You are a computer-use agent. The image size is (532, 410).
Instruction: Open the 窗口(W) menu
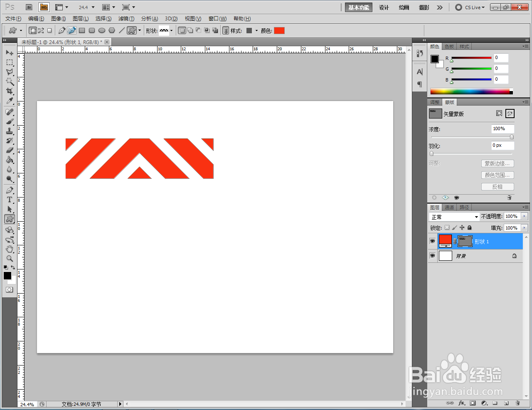tap(218, 19)
